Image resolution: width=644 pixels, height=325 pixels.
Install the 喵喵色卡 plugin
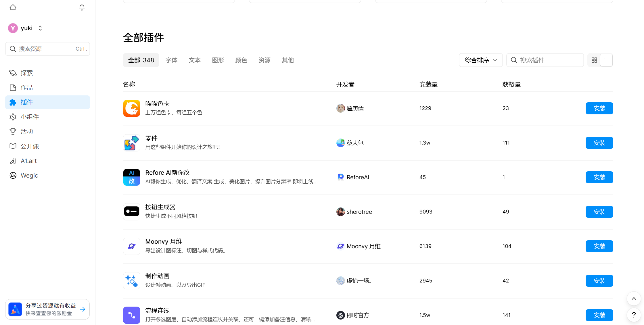(599, 108)
